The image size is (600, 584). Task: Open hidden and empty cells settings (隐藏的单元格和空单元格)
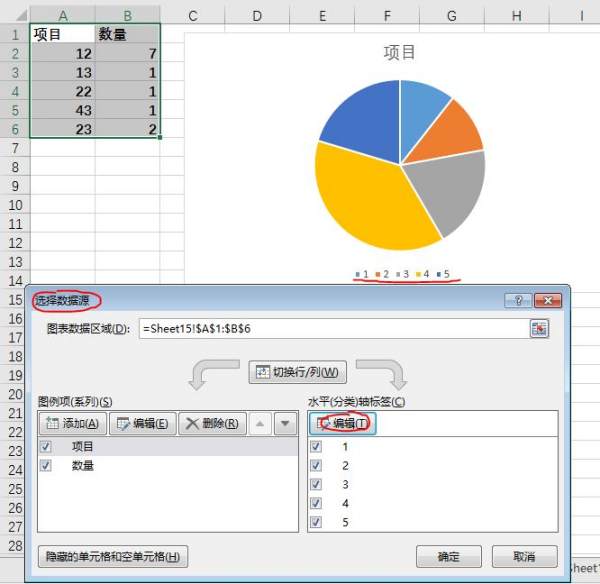tap(113, 556)
